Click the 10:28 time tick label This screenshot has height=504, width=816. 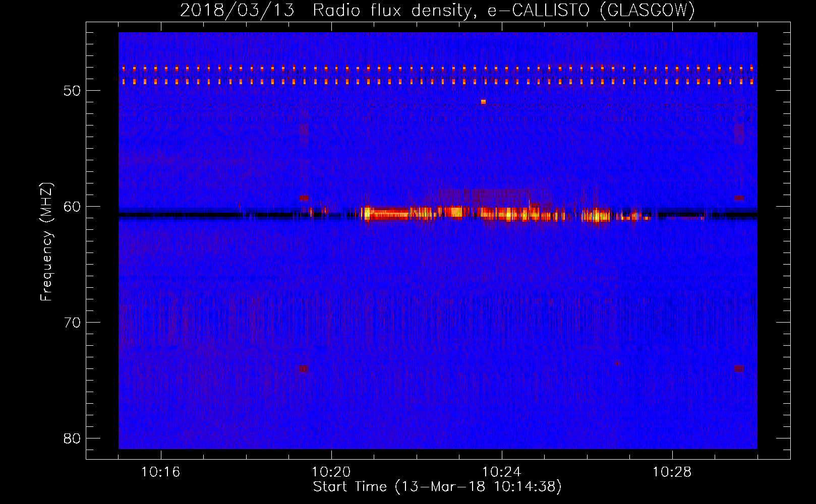pyautogui.click(x=672, y=472)
